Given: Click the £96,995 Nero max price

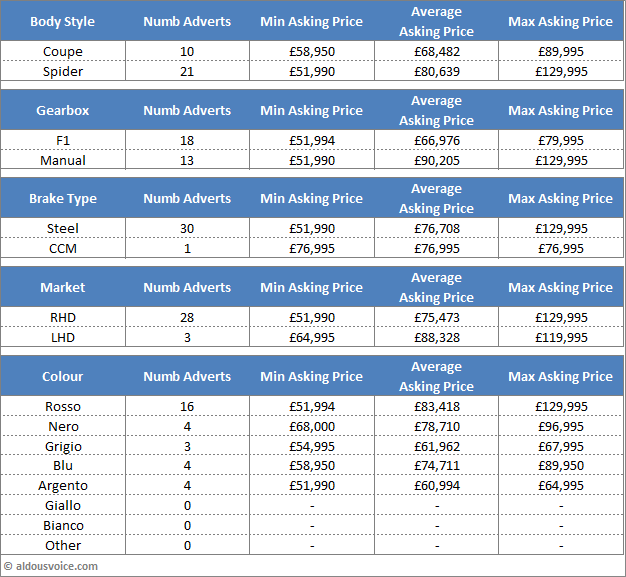Looking at the screenshot, I should [560, 426].
